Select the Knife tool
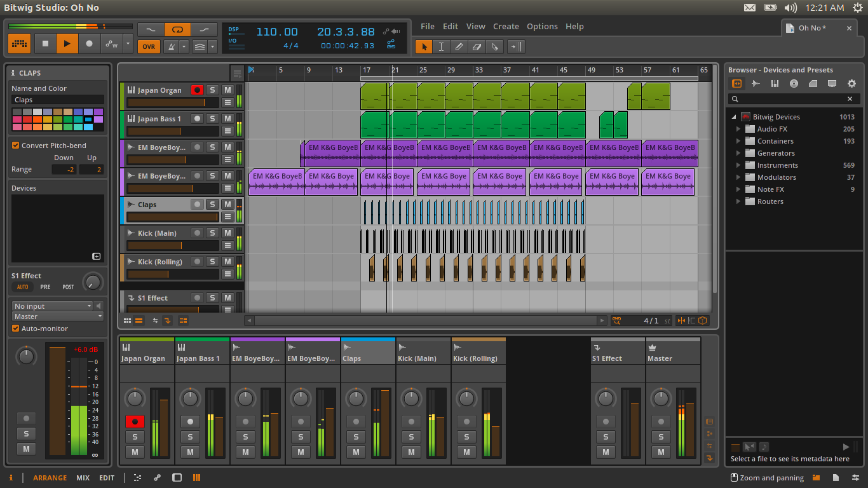Screen dimensions: 868x488 tap(495, 46)
